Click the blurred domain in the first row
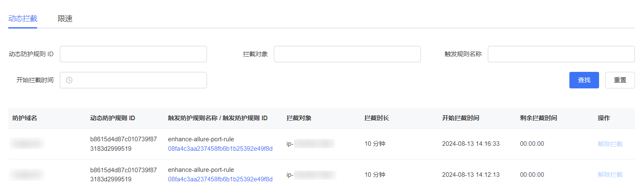Image resolution: width=644 pixels, height=190 pixels. pos(27,144)
